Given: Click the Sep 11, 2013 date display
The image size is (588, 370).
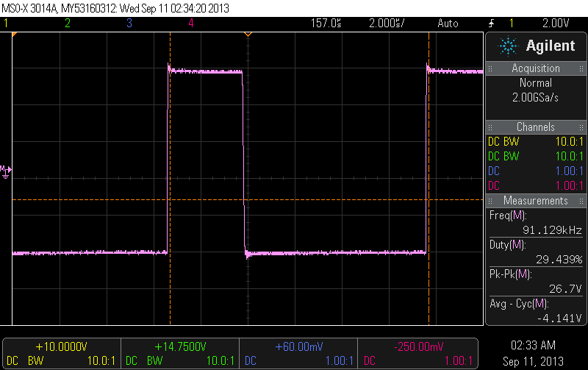Looking at the screenshot, I should click(533, 361).
